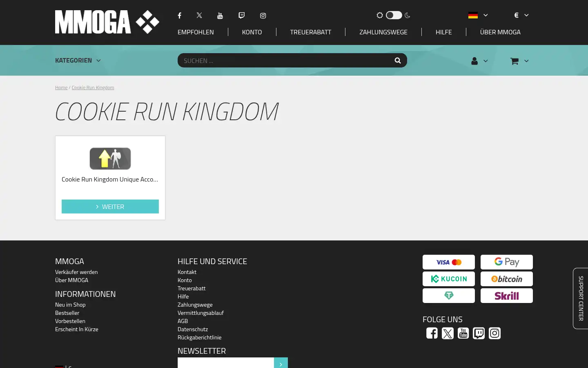The height and width of the screenshot is (368, 588).
Task: Open the SUPPORT CENTER side tab
Action: (581, 298)
